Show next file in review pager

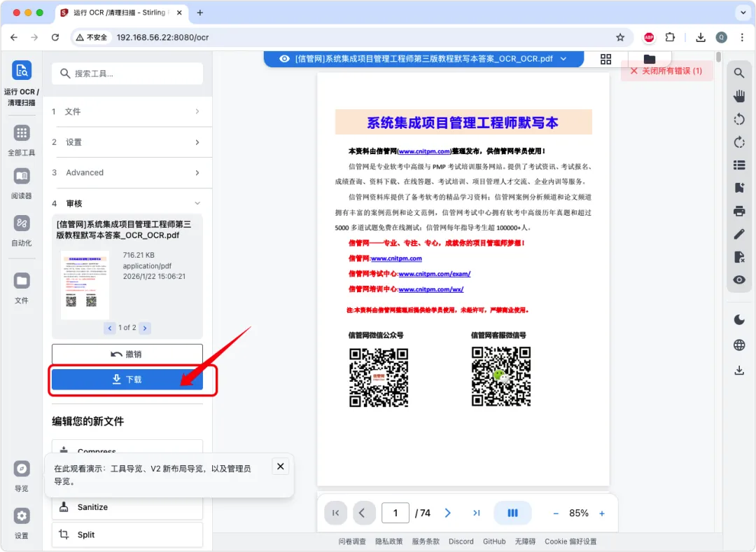145,328
